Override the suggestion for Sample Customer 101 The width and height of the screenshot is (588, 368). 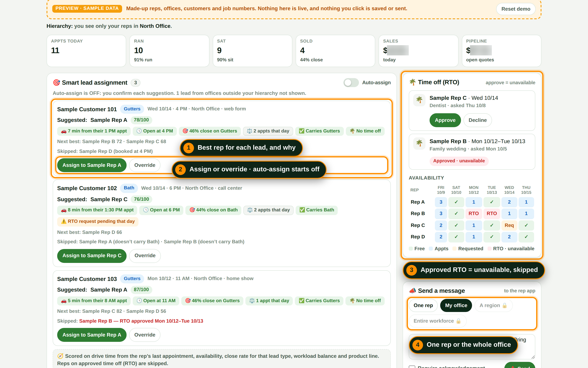(145, 165)
